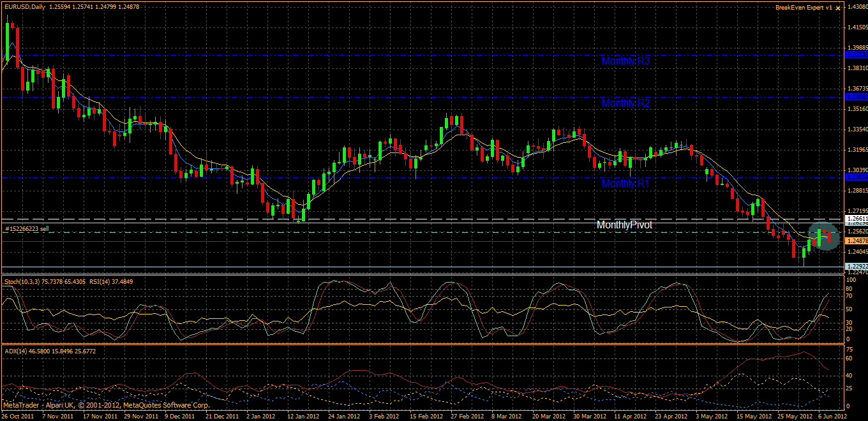Click the blue Monthly R3 price tag
This screenshot has width=868, height=421.
coord(856,55)
